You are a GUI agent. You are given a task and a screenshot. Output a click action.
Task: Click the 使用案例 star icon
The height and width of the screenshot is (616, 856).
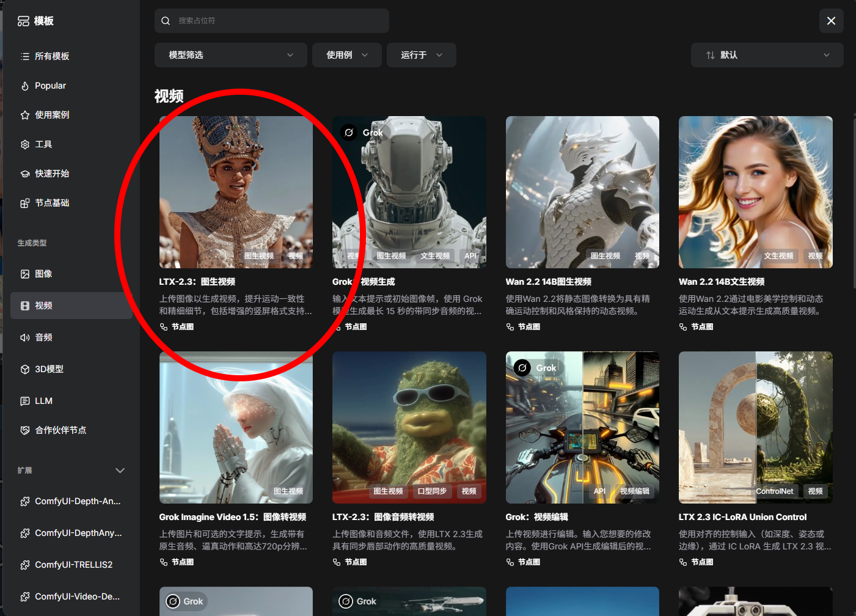coord(25,115)
